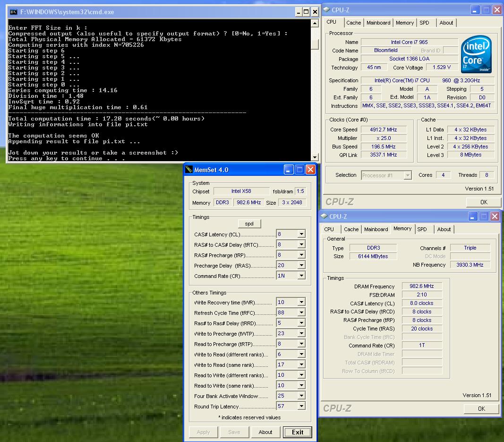Open the Ras# to Ras# Delay dropdown
Image resolution: width=504 pixels, height=442 pixels.
301,323
